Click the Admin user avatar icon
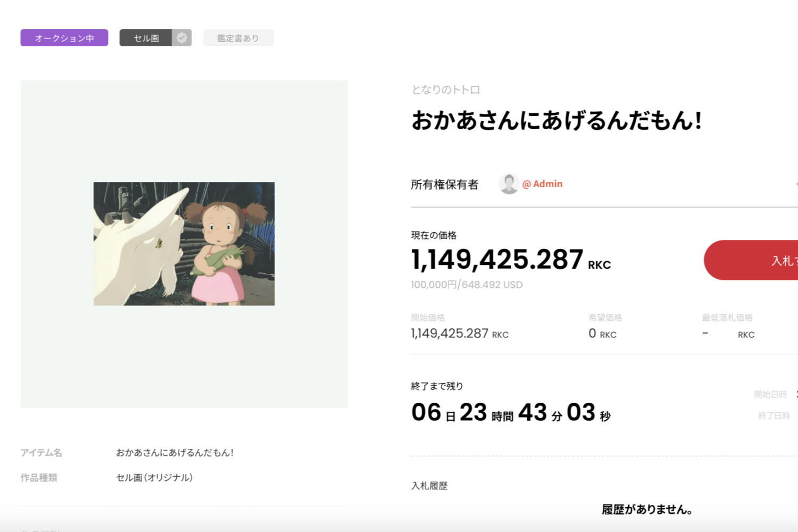 tap(509, 184)
